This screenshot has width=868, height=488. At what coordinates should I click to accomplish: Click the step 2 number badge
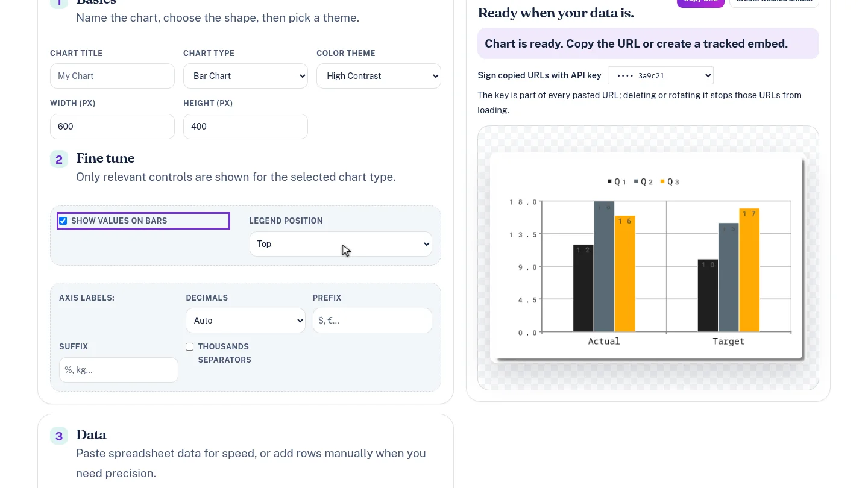pyautogui.click(x=59, y=160)
